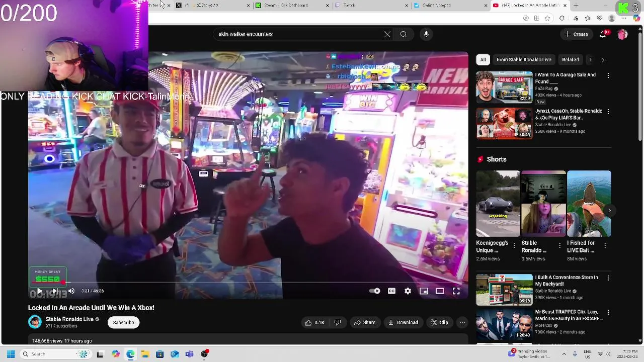Viewport: 644px width, 362px height.
Task: Click the taskbar Search box
Action: pyautogui.click(x=55, y=354)
